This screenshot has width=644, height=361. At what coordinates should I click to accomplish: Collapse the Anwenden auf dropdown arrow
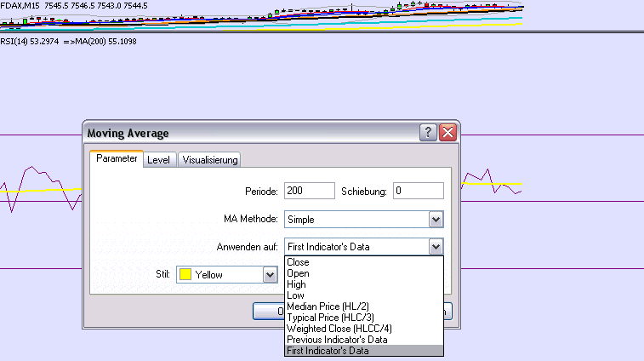click(436, 247)
